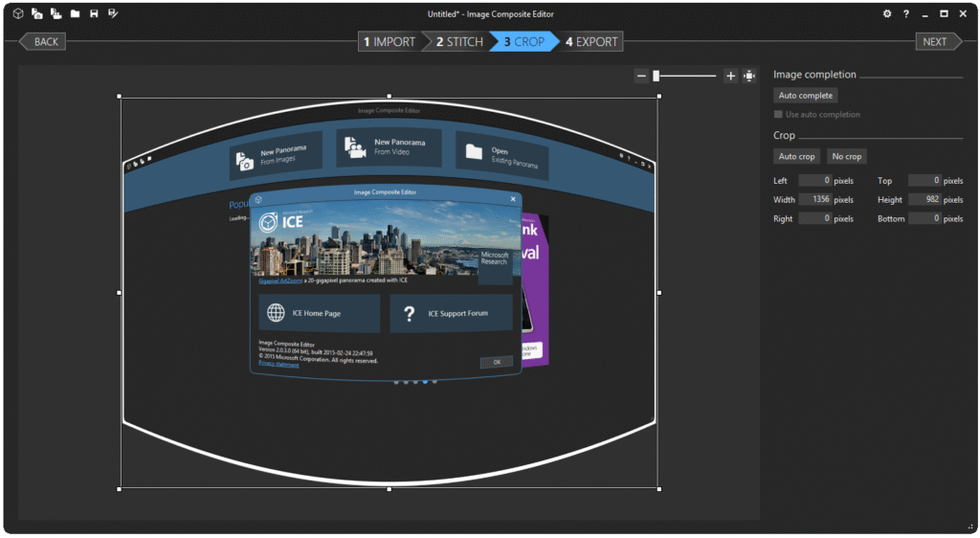980x538 pixels.
Task: Maximize the Image Composite Editor window
Action: 944,13
